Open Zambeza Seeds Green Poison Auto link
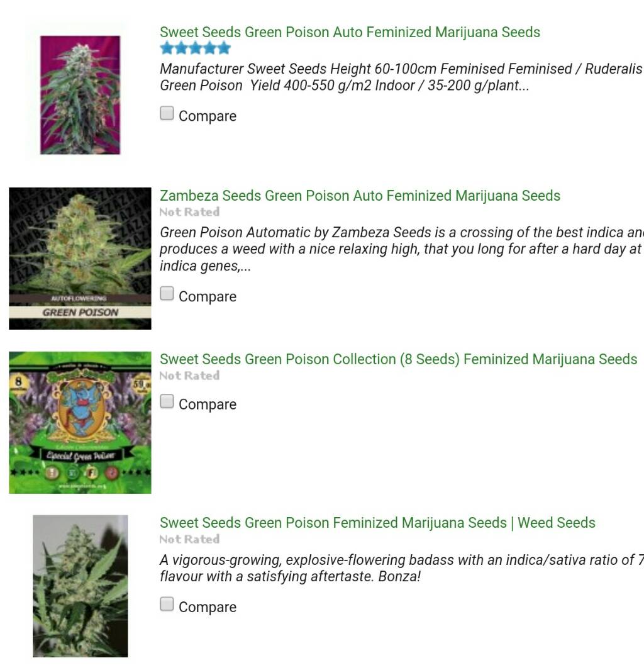The height and width of the screenshot is (670, 644). (x=360, y=196)
